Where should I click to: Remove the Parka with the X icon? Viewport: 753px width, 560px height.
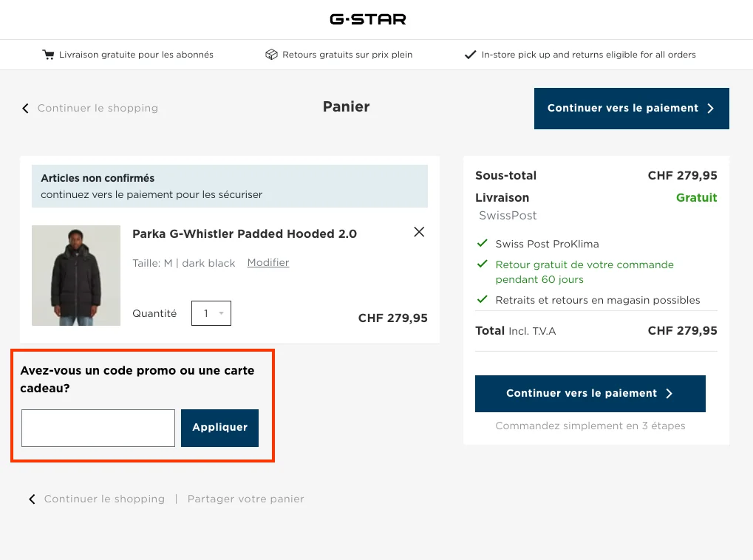pyautogui.click(x=418, y=231)
